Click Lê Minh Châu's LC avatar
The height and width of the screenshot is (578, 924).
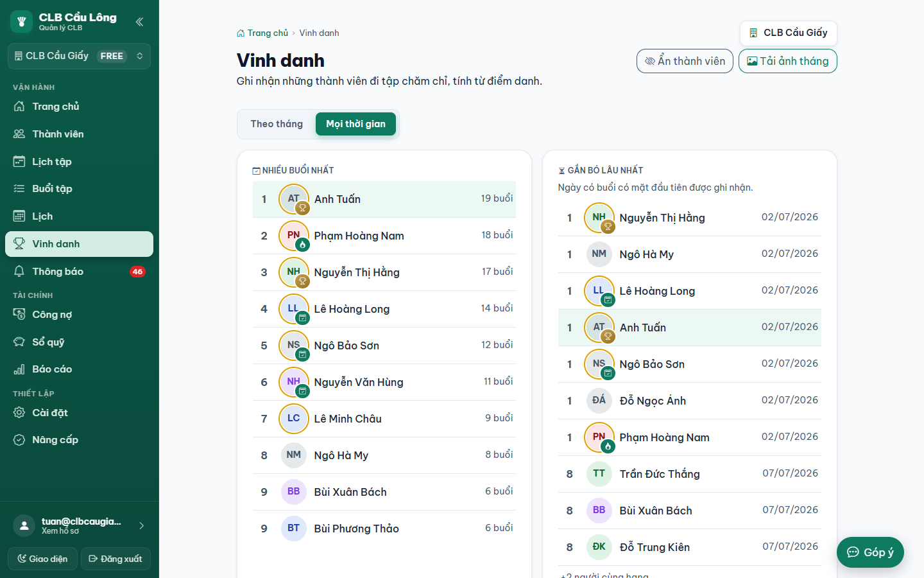pyautogui.click(x=294, y=419)
